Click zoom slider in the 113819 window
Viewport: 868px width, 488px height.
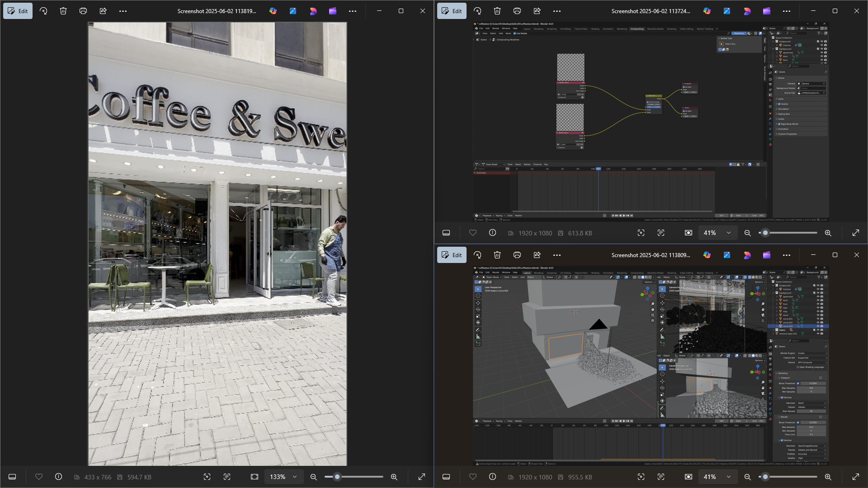click(x=354, y=477)
